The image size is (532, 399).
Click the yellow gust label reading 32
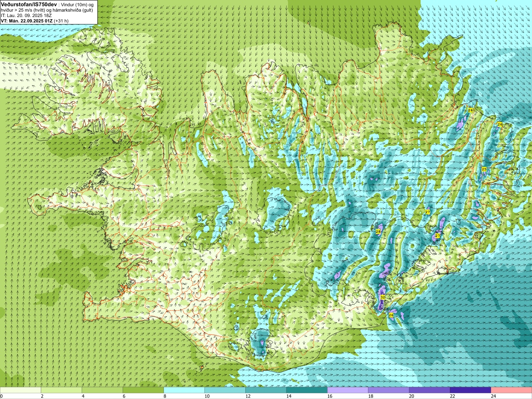point(382,297)
